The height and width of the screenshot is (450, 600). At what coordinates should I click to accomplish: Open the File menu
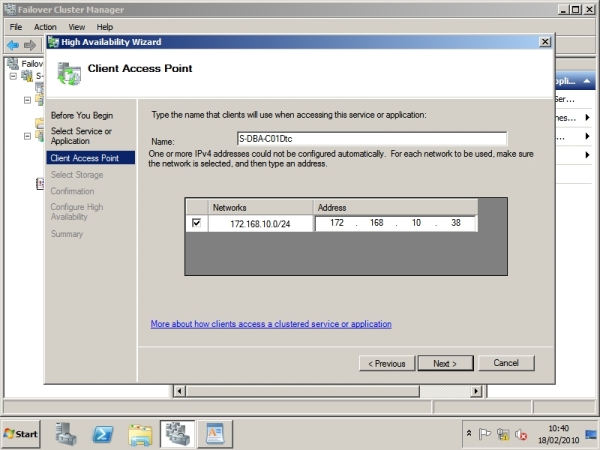pos(16,27)
